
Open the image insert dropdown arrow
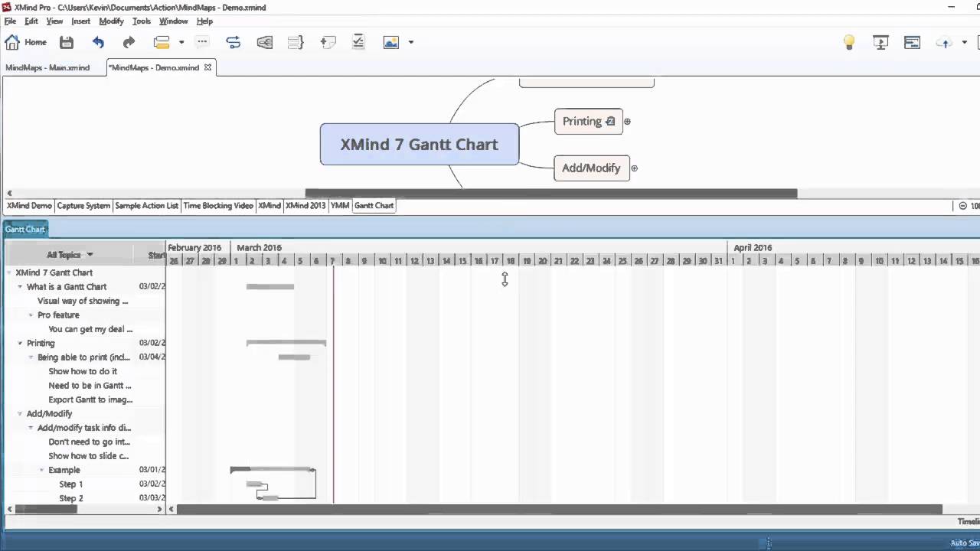pyautogui.click(x=411, y=42)
